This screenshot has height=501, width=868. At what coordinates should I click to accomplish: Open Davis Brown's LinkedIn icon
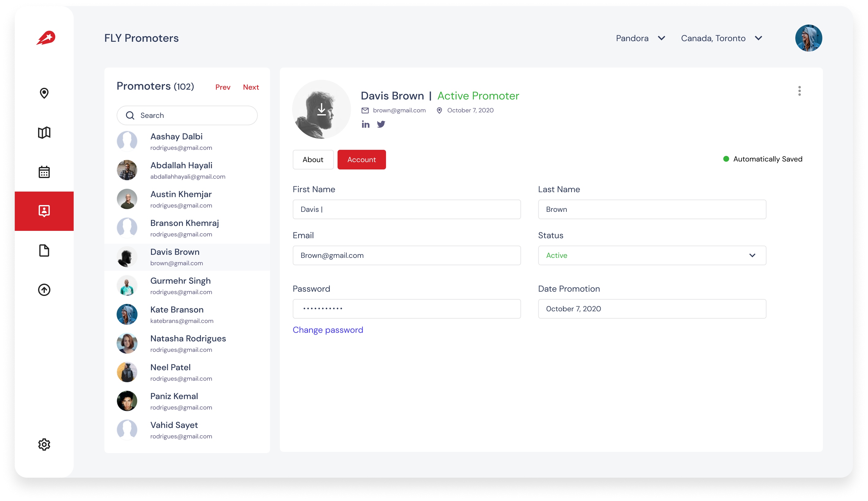pos(365,124)
